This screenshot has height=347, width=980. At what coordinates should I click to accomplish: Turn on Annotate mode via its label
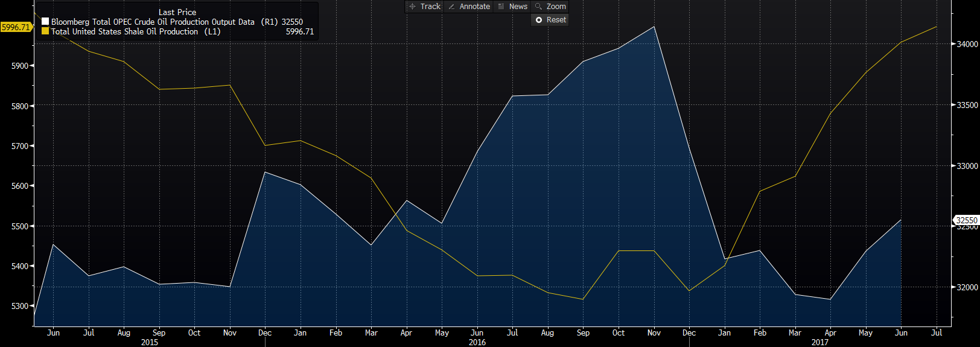(474, 7)
